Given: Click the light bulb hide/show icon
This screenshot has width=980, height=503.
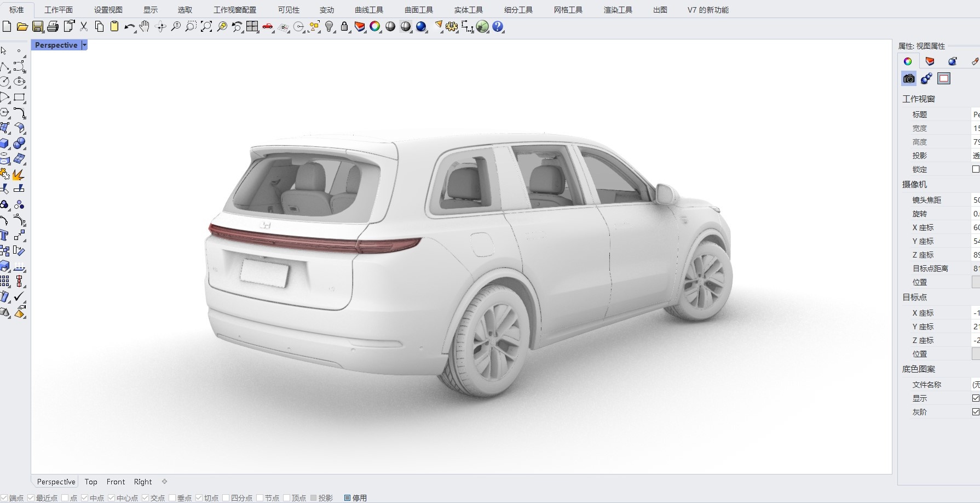Looking at the screenshot, I should (x=329, y=26).
